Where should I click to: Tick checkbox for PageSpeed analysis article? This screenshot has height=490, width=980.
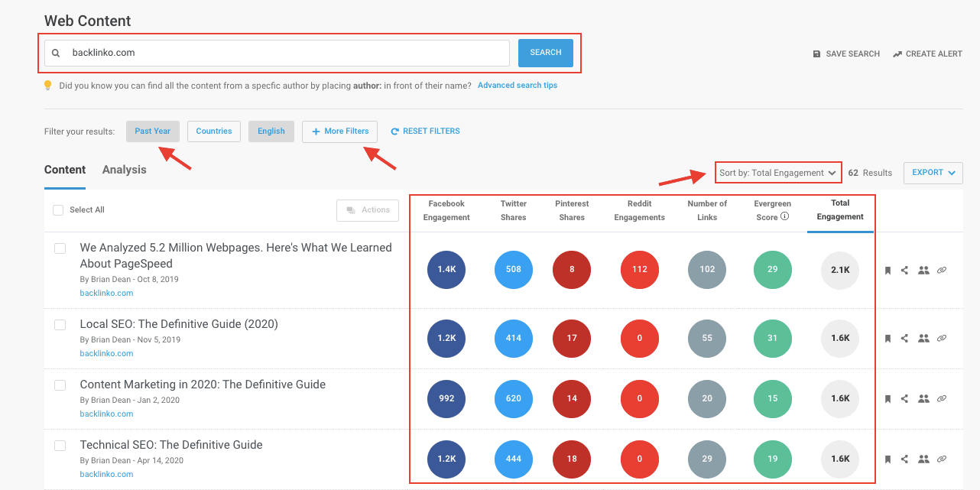pos(60,249)
